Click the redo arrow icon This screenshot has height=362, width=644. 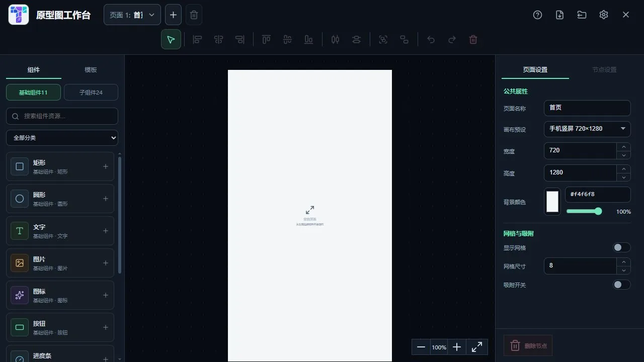coord(452,40)
